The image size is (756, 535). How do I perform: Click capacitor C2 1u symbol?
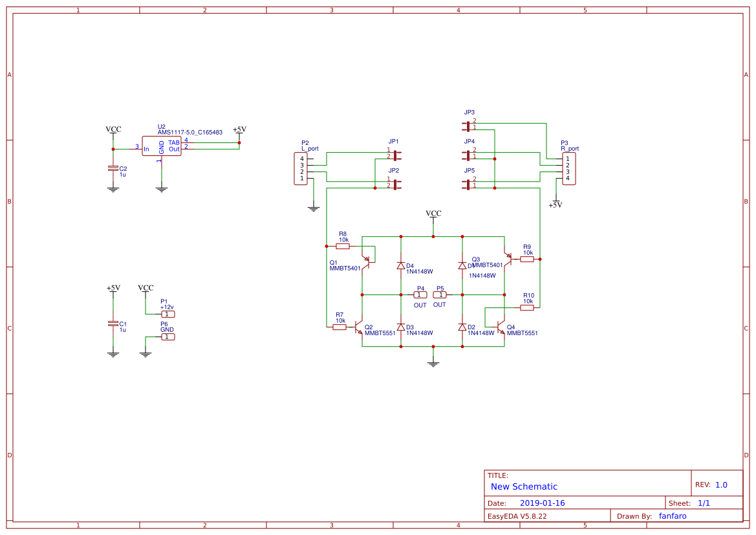114,169
